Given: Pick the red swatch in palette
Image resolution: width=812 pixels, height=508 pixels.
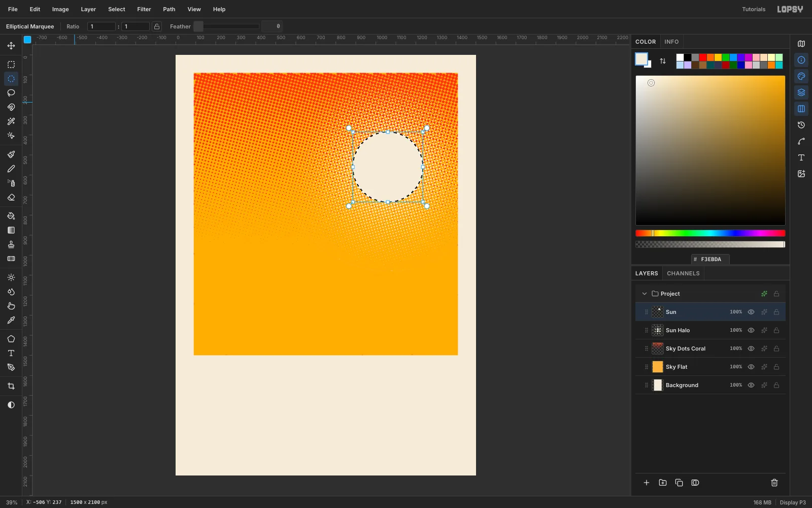Looking at the screenshot, I should point(703,57).
